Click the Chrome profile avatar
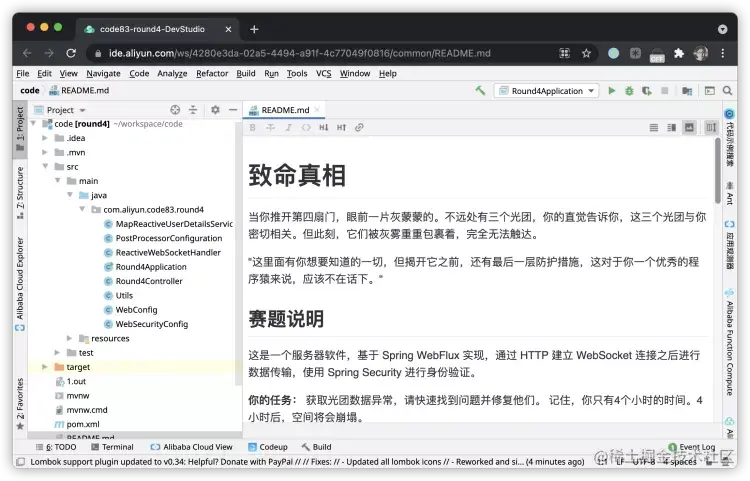 point(701,53)
